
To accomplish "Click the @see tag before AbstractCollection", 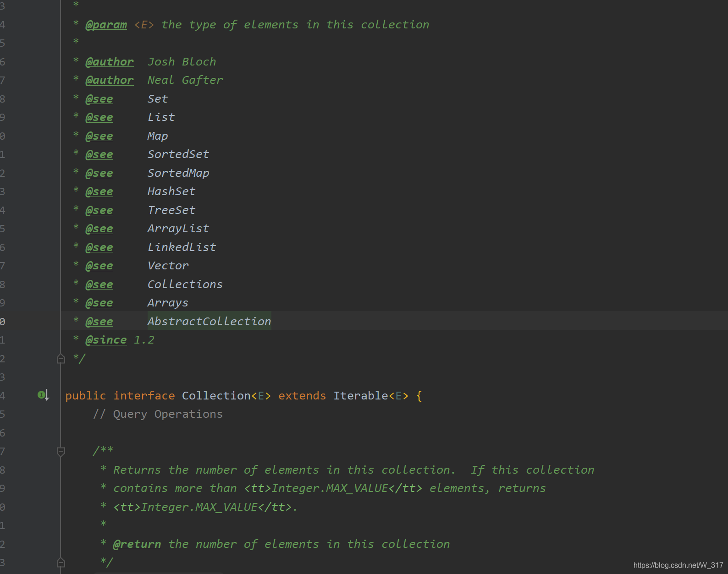I will pyautogui.click(x=99, y=322).
